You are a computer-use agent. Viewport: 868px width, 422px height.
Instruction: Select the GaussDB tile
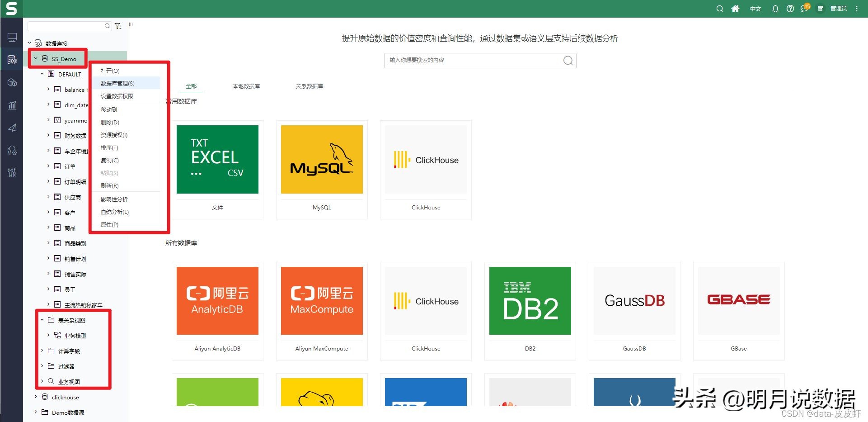[x=634, y=311]
